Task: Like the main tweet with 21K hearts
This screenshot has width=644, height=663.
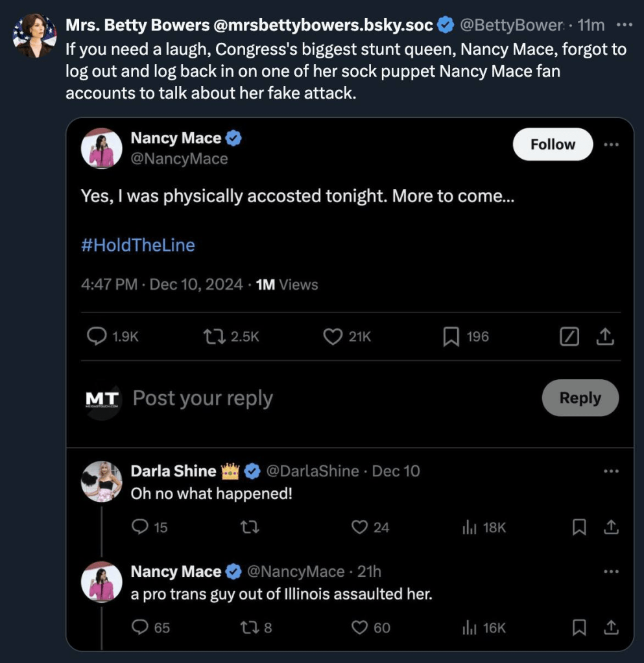Action: [333, 336]
